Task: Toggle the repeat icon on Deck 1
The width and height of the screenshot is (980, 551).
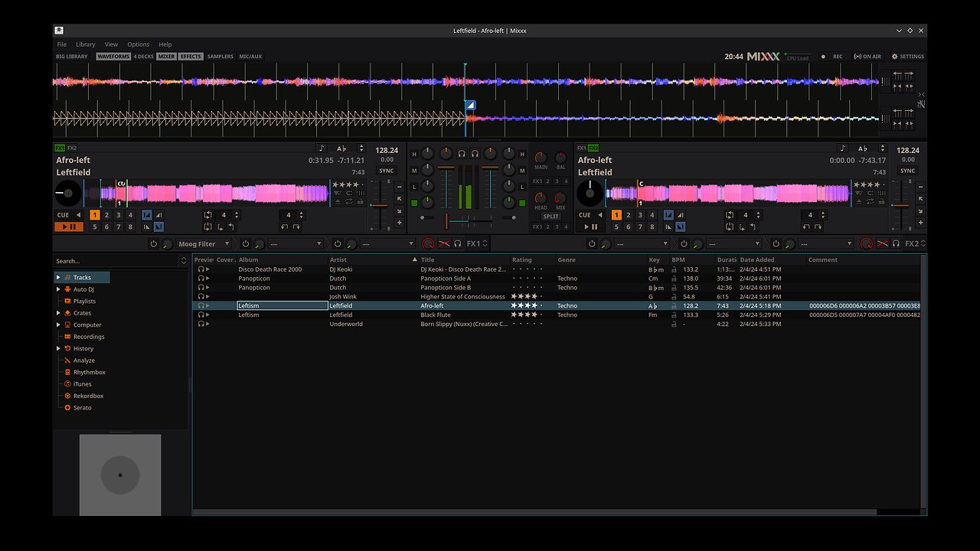Action: 348,201
